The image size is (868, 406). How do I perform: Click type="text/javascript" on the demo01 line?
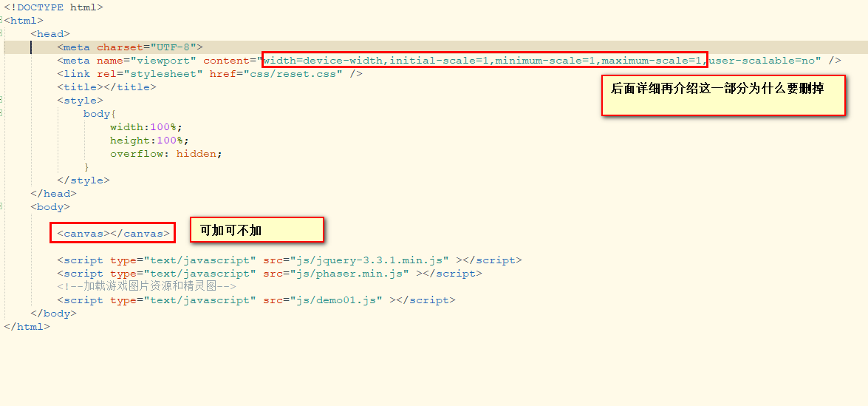coord(182,300)
